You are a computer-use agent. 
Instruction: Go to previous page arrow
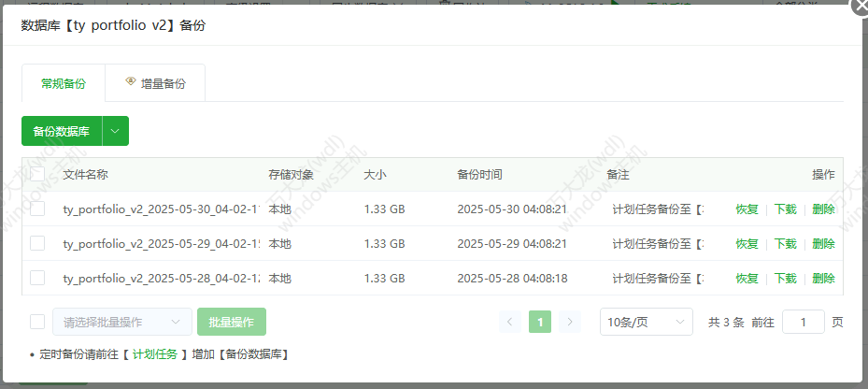(510, 322)
